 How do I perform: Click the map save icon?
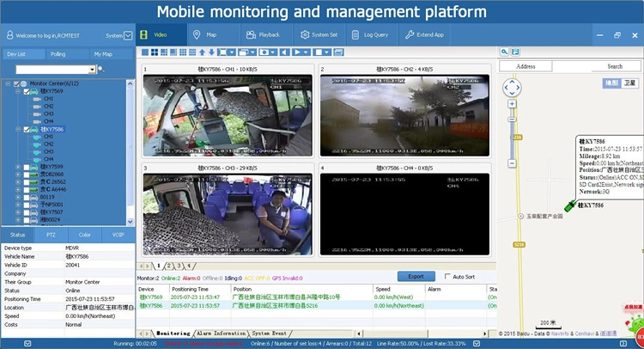coord(515,52)
